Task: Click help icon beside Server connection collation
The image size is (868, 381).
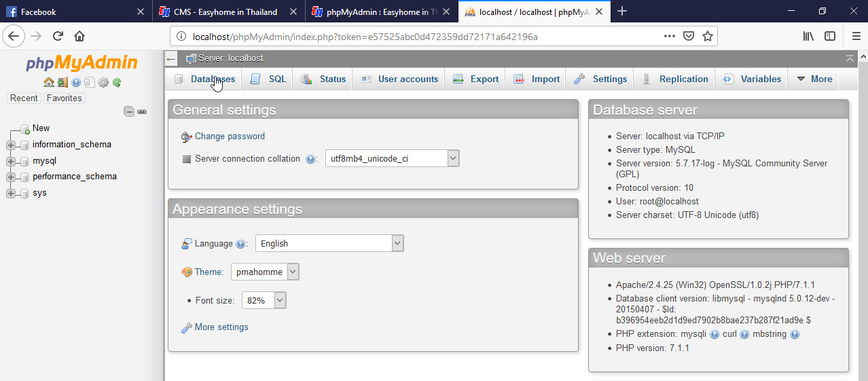Action: (x=310, y=159)
